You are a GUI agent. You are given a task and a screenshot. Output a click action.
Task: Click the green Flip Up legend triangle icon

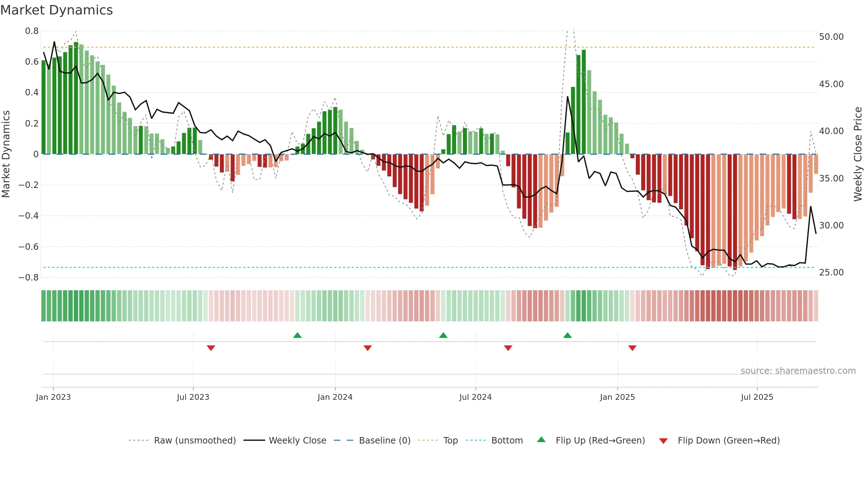click(541, 440)
